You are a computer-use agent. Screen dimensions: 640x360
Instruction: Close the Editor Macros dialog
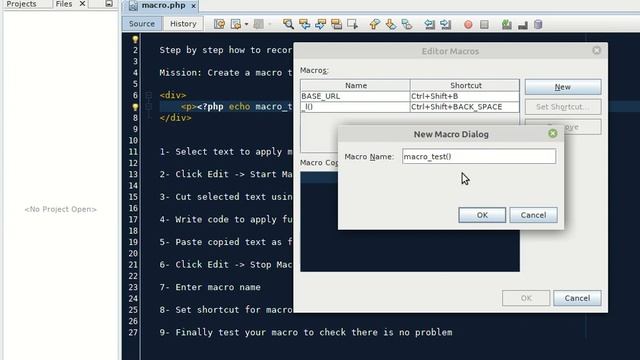pos(596,51)
